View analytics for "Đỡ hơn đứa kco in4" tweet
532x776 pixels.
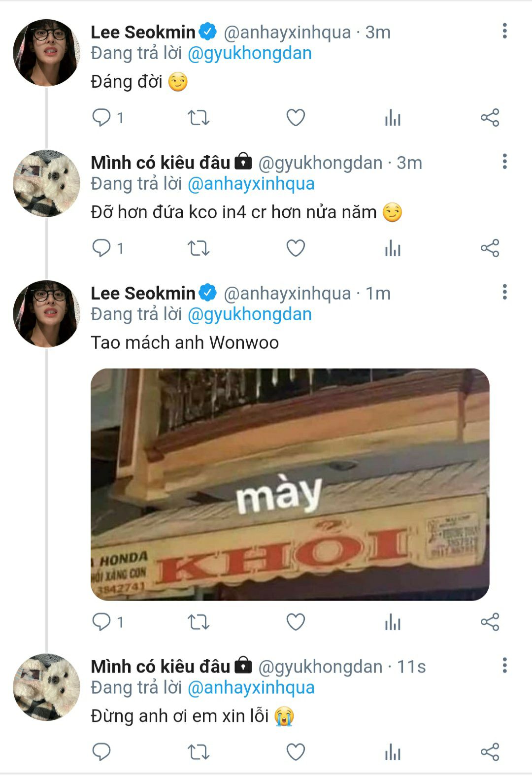tap(393, 249)
